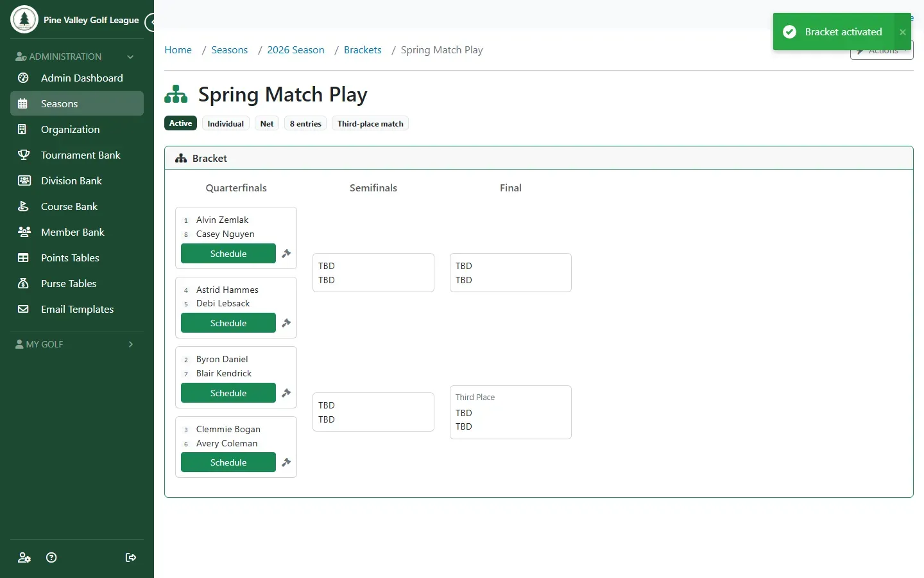Go to Home breadcrumb

tap(178, 50)
